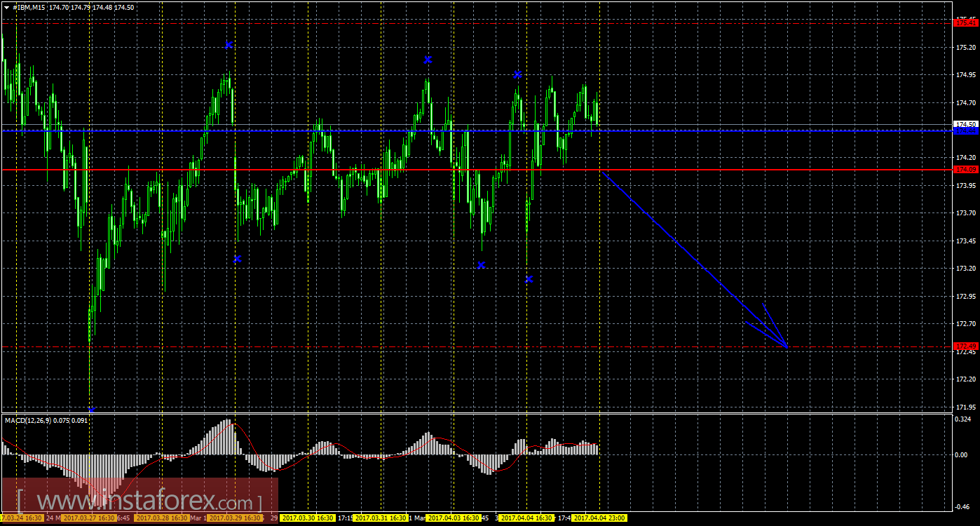This screenshot has width=980, height=526.
Task: Select the highest blue X fractal marker
Action: (x=229, y=45)
